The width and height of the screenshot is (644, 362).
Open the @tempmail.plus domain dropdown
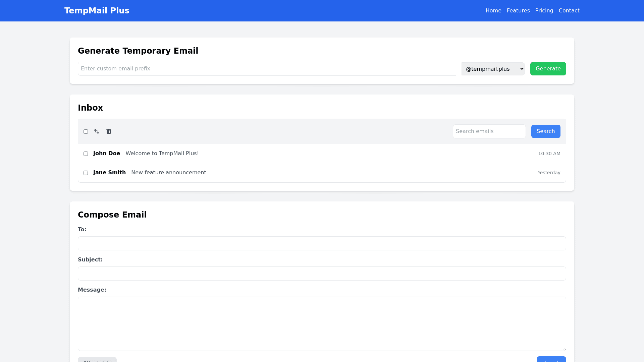(x=493, y=69)
